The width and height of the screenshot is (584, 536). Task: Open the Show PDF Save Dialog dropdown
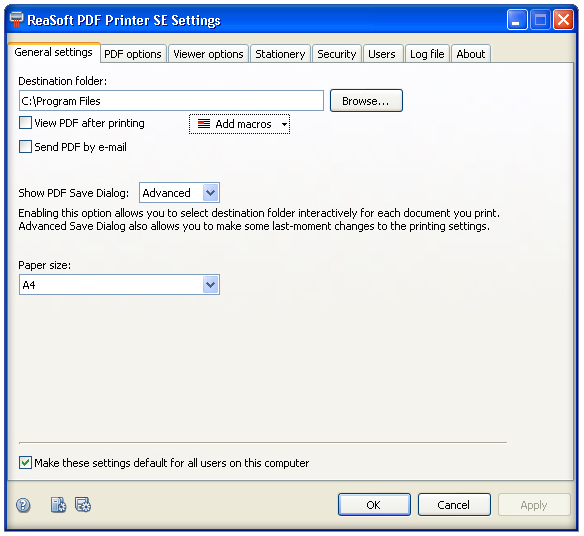(210, 193)
